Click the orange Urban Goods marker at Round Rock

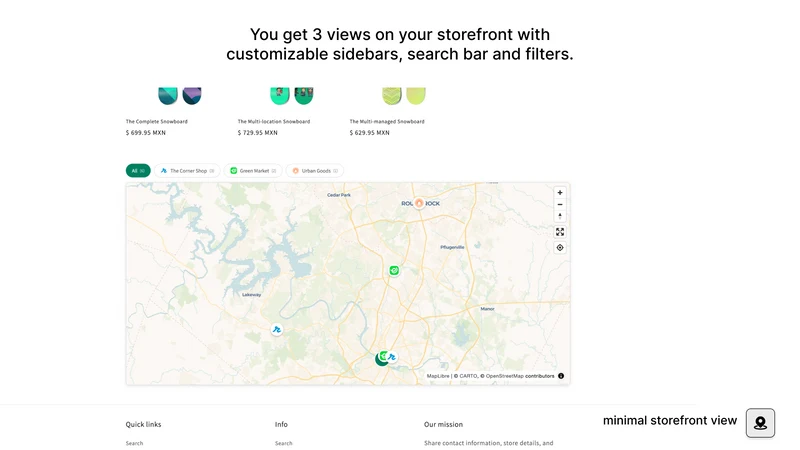(419, 203)
